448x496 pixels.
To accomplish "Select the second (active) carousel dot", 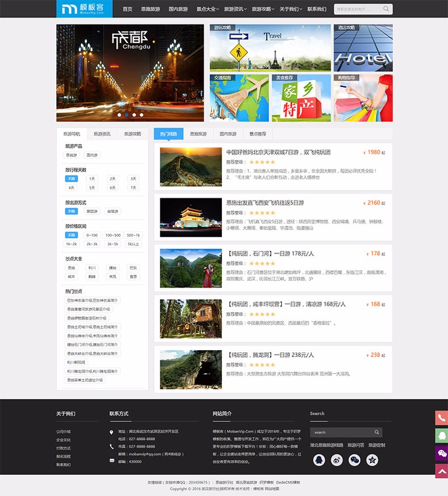I will (127, 115).
